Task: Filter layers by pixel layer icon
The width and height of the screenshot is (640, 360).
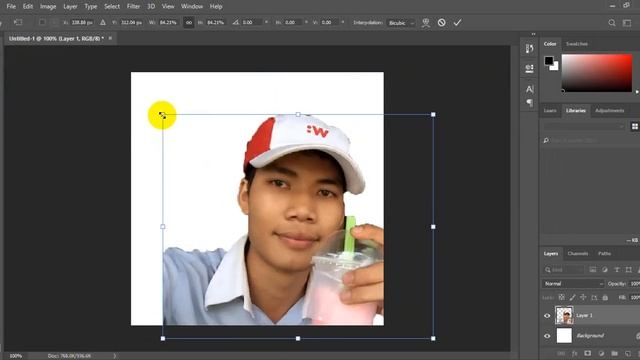Action: coord(592,270)
